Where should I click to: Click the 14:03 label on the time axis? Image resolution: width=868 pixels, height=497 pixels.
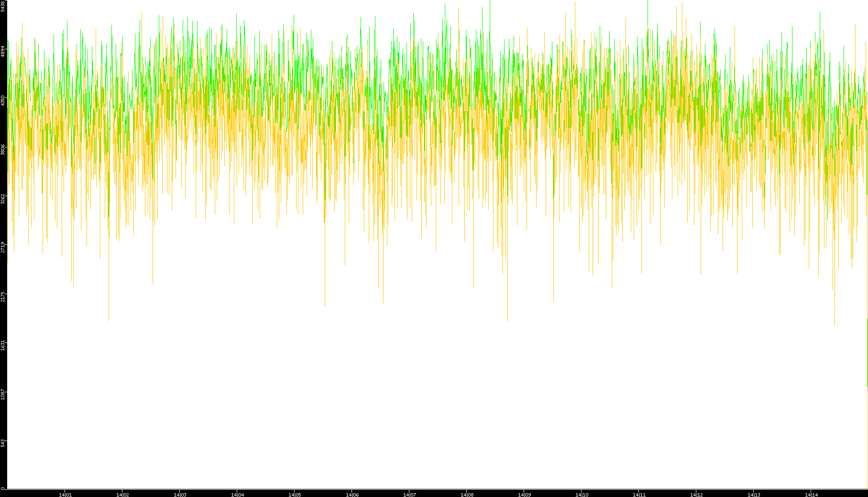pyautogui.click(x=180, y=495)
